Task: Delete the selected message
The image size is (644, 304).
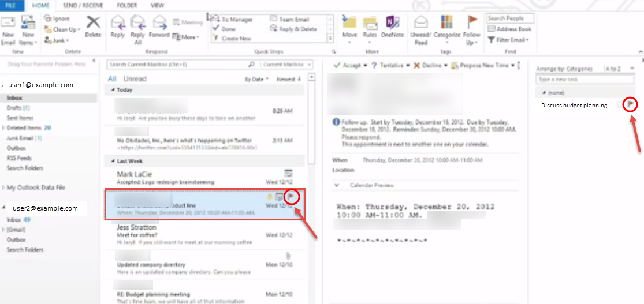Action: click(93, 28)
